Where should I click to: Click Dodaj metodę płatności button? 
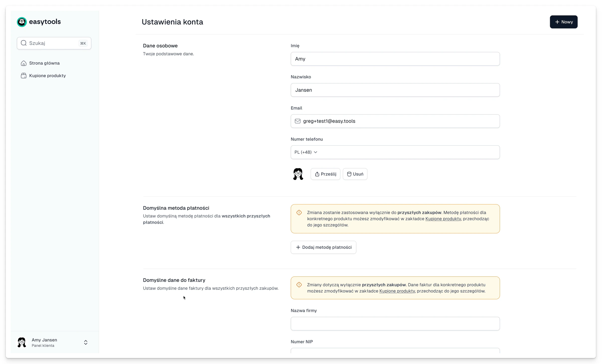323,247
